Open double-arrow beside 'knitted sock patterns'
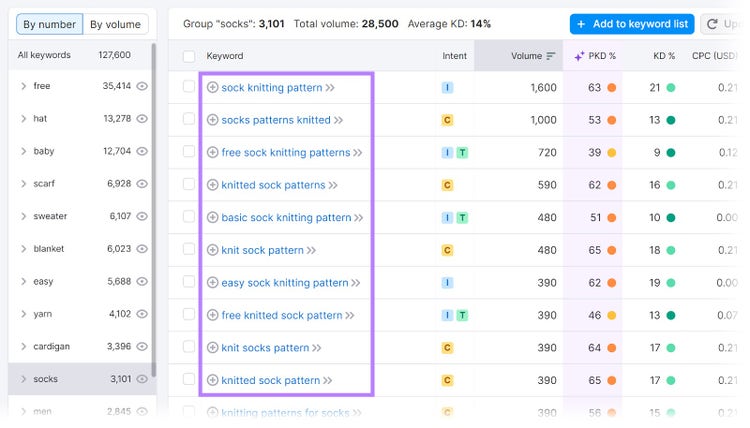This screenshot has height=428, width=750. tap(333, 186)
